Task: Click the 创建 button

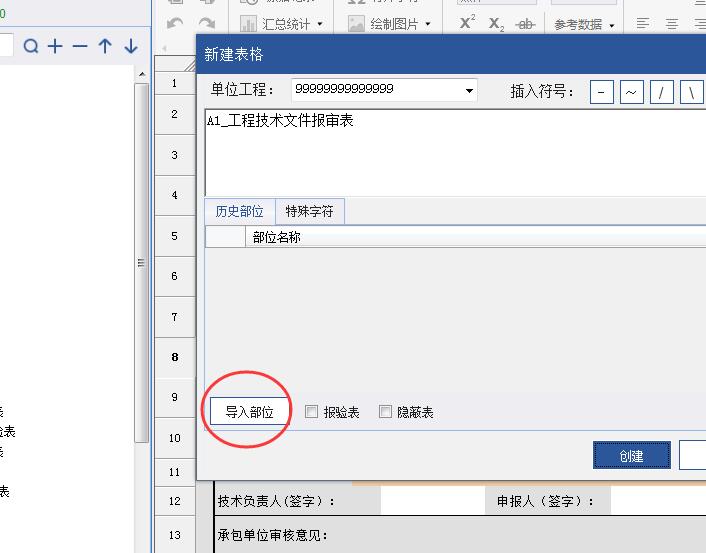Action: pyautogui.click(x=631, y=456)
